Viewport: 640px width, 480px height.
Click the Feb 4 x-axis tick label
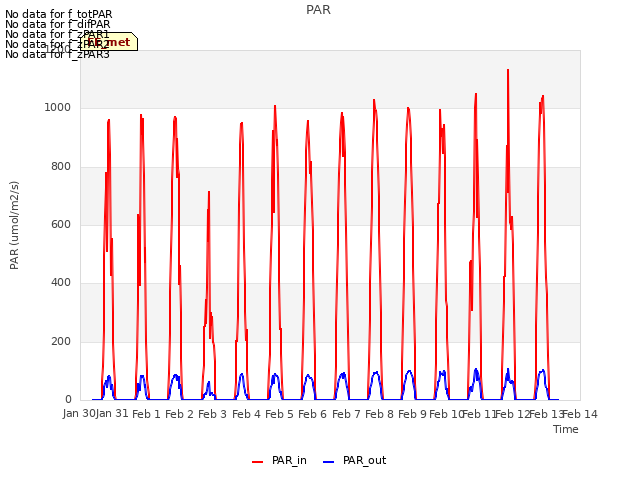246,414
